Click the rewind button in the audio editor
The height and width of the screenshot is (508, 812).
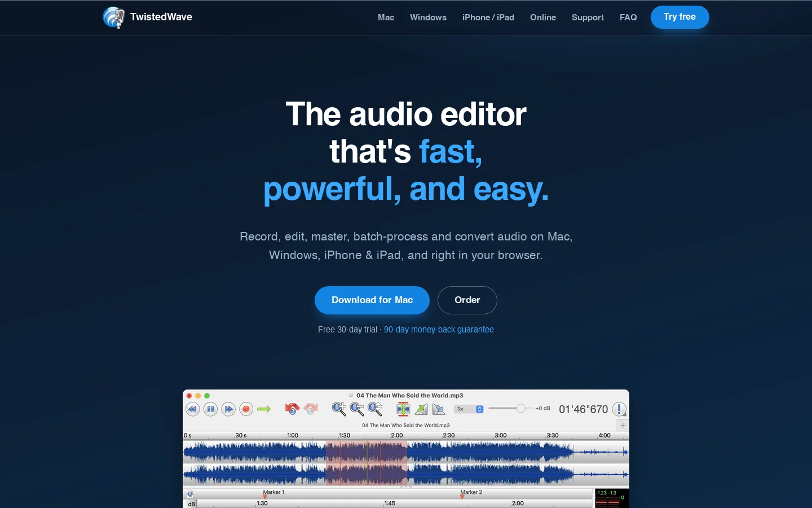click(x=193, y=409)
